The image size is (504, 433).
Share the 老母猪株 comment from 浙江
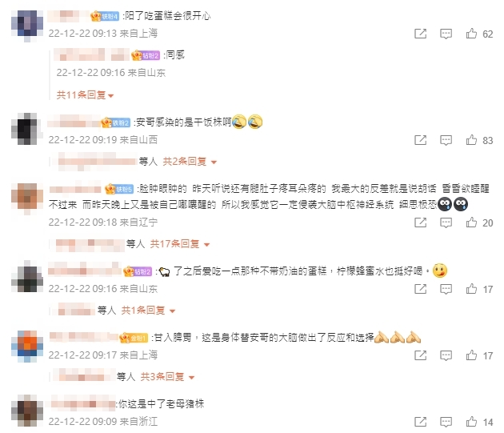click(x=420, y=422)
